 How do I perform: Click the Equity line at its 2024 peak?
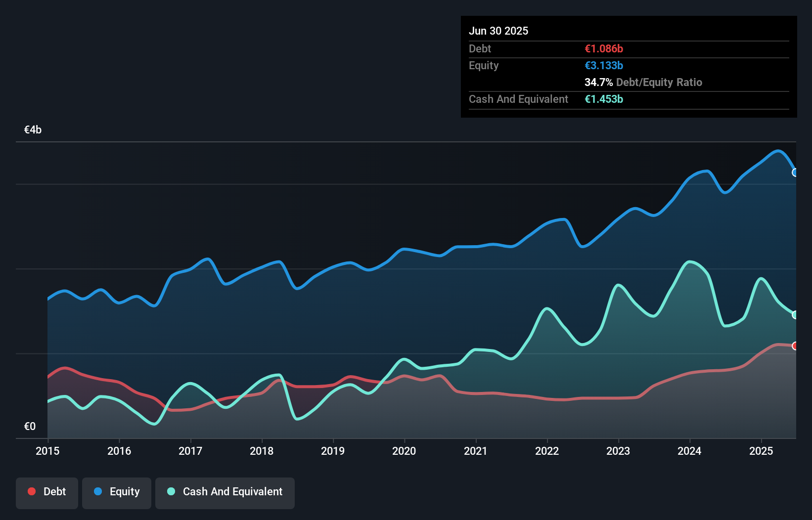[x=705, y=171]
